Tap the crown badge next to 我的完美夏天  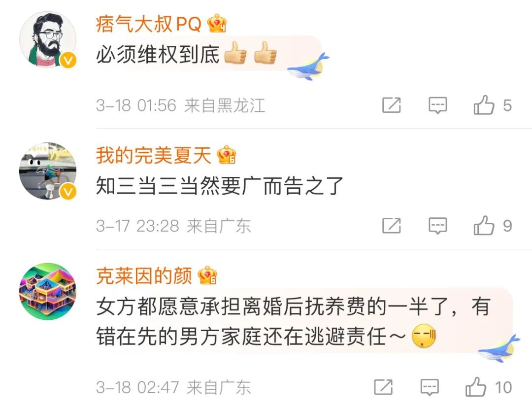click(x=226, y=155)
